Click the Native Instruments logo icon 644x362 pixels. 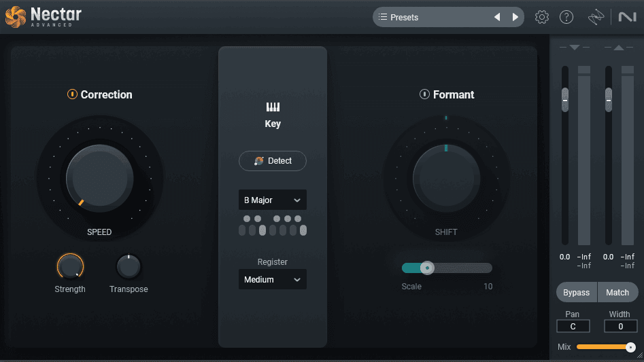tap(627, 17)
